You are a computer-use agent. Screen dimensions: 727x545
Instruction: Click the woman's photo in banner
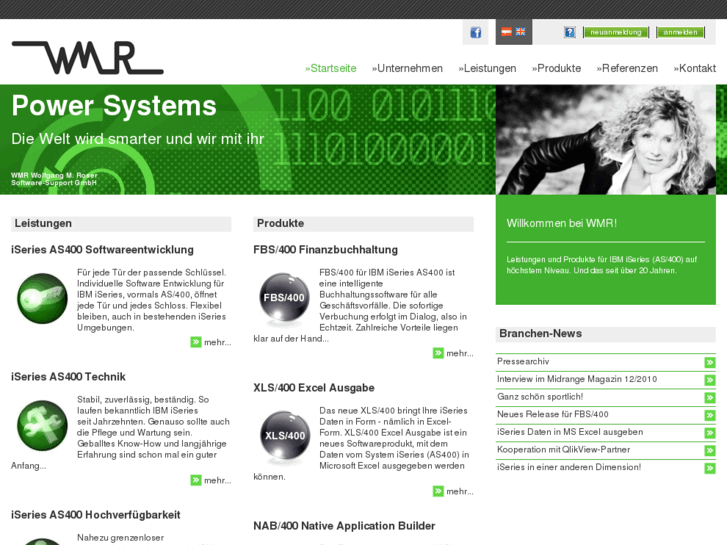[x=606, y=140]
